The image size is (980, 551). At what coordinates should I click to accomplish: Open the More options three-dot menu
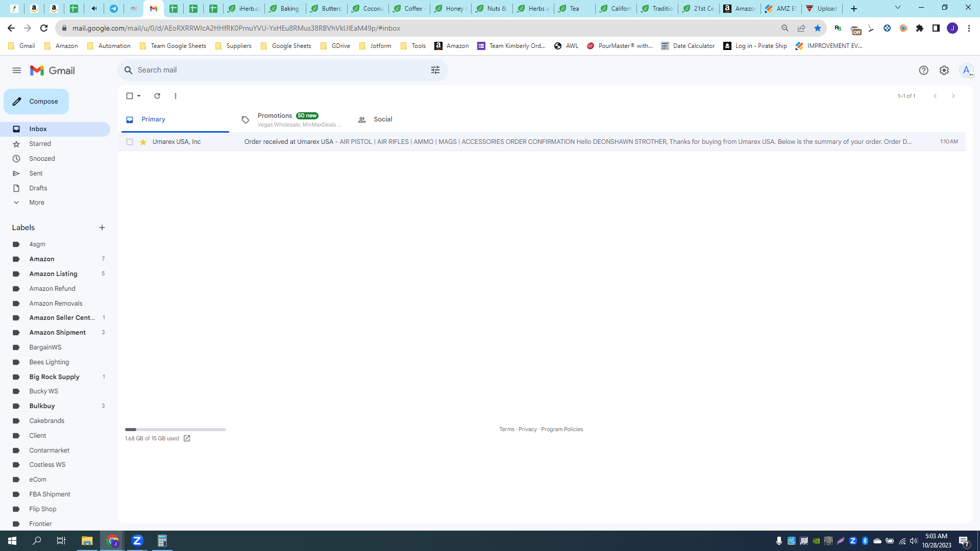point(176,96)
